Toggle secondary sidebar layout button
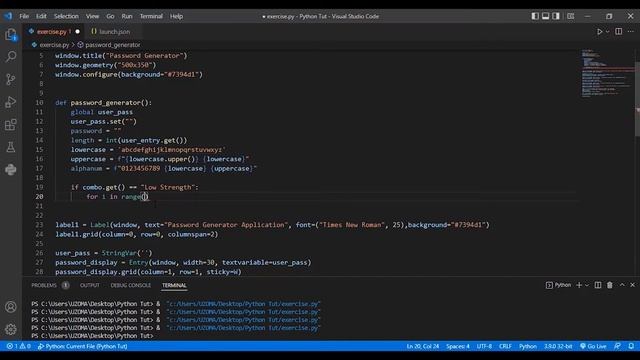Image resolution: width=640 pixels, height=360 pixels. pos(556,16)
